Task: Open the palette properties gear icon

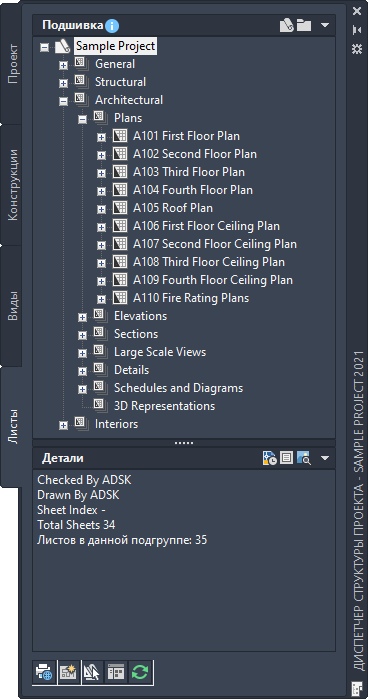Action: click(x=356, y=49)
